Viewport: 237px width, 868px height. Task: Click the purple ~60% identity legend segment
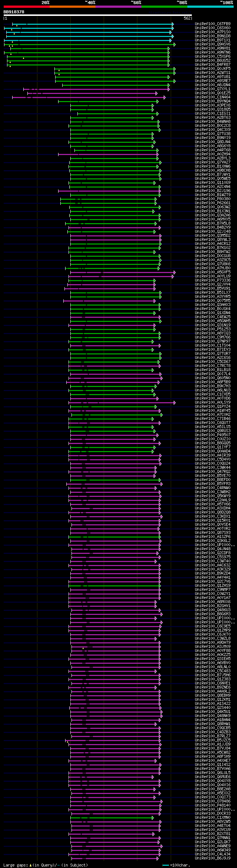click(118, 7)
